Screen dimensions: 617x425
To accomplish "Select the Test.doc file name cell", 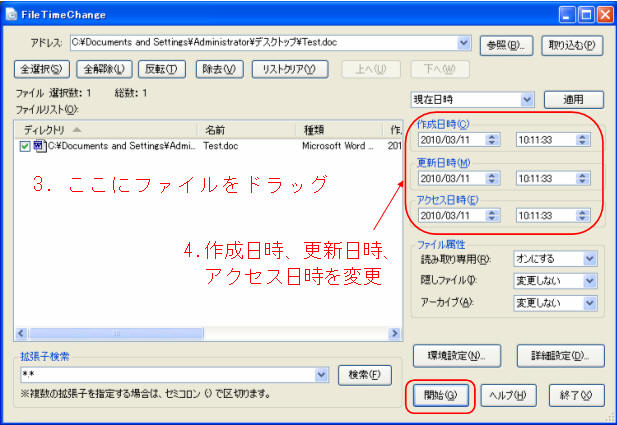I will click(x=221, y=146).
